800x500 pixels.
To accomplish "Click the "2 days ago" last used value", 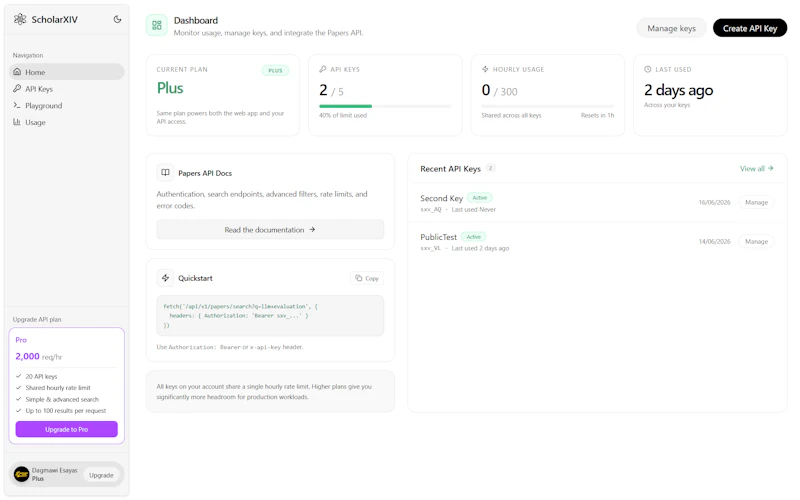I will point(679,90).
